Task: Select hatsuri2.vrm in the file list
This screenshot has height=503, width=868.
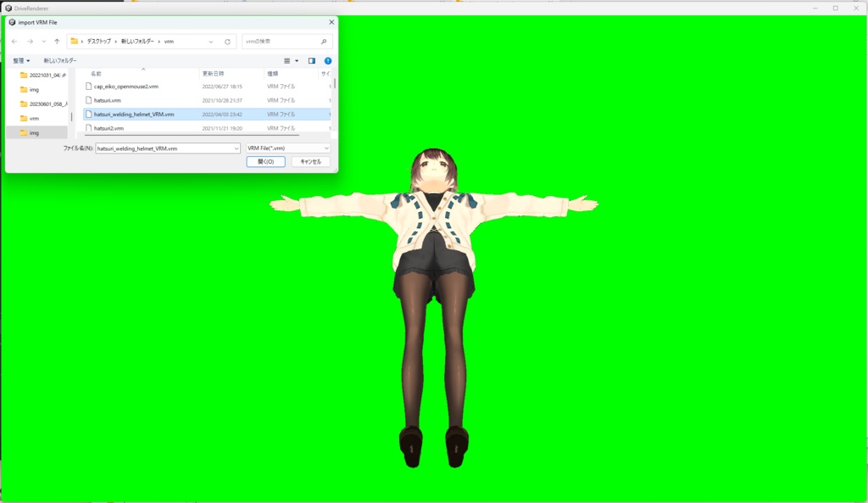Action: (110, 128)
